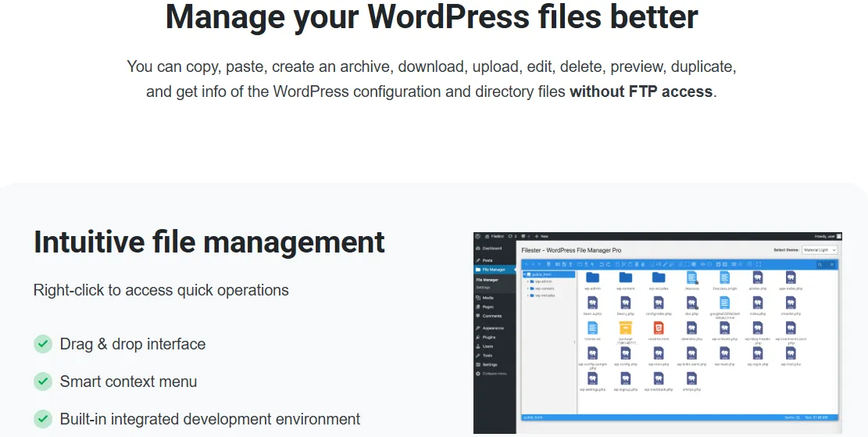This screenshot has height=437, width=868.
Task: Click the bold 'without FTP access' text
Action: [641, 91]
